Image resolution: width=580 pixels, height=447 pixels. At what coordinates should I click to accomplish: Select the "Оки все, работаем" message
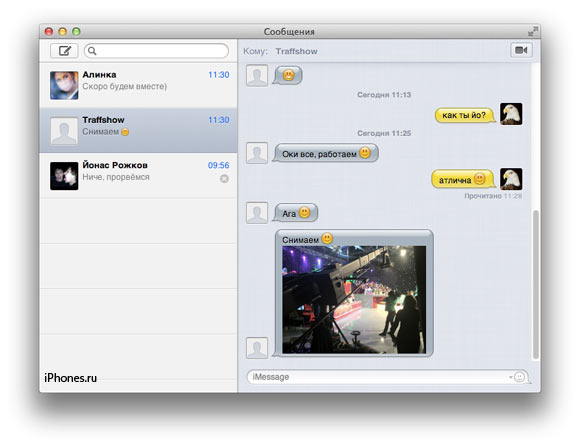[326, 153]
